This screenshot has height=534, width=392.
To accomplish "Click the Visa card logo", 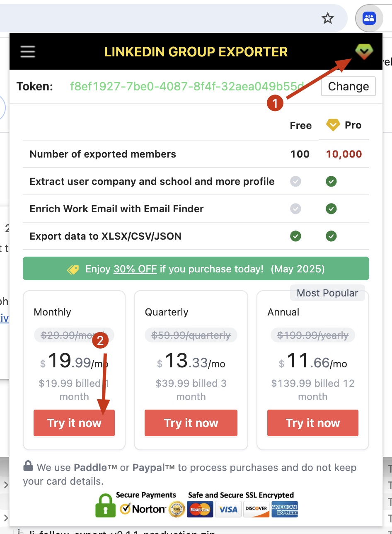I will [228, 509].
